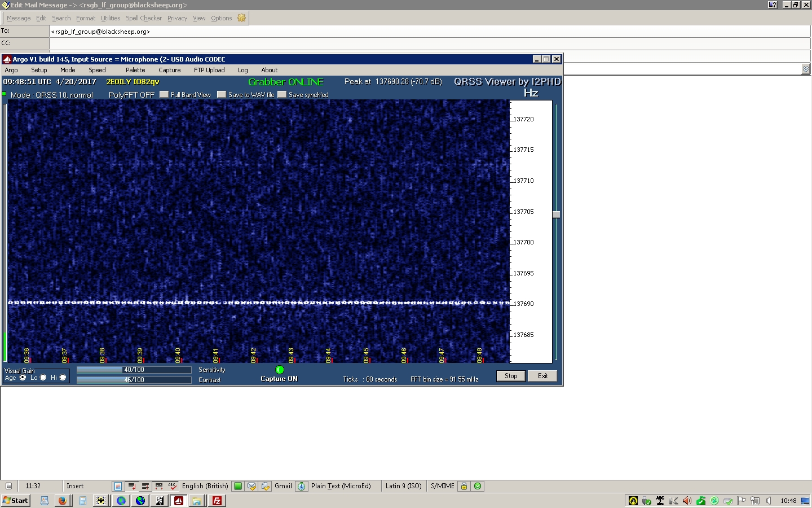Image resolution: width=812 pixels, height=508 pixels.
Task: Change the English (British) language setting
Action: pyautogui.click(x=205, y=486)
